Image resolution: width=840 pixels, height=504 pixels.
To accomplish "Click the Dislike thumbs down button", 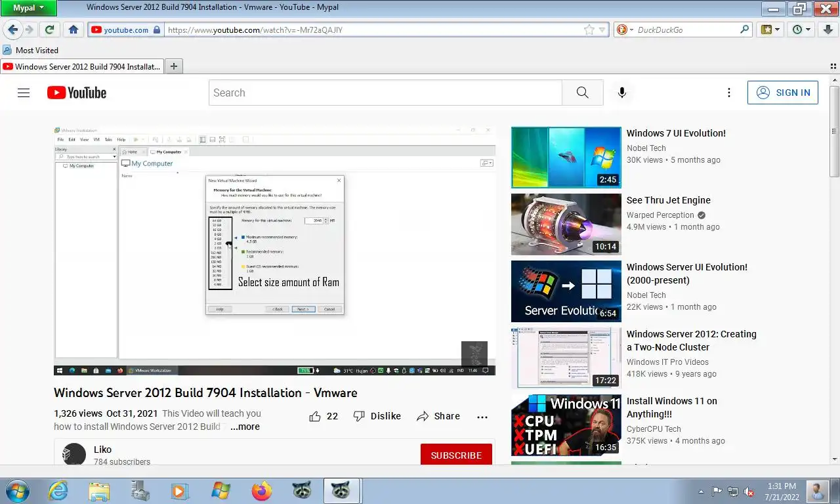I will [377, 416].
